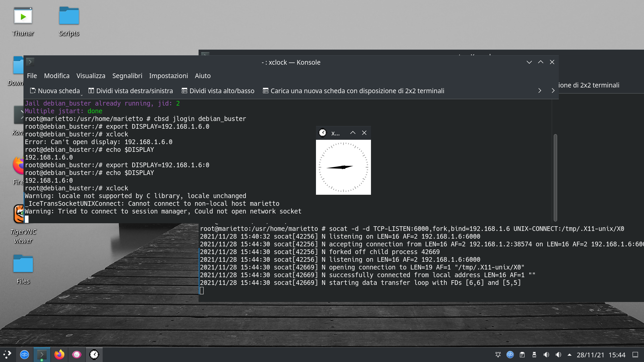
Task: Adjust volume via the speaker tray icon
Action: (x=546, y=355)
